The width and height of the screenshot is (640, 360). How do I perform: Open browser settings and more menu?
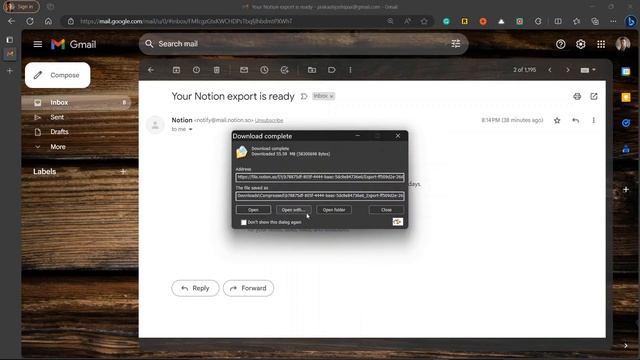pos(613,21)
